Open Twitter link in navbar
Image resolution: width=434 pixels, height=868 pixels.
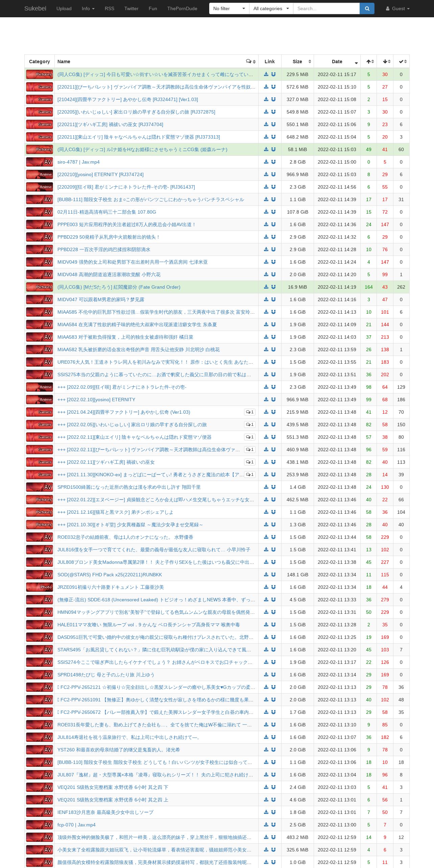(131, 8)
